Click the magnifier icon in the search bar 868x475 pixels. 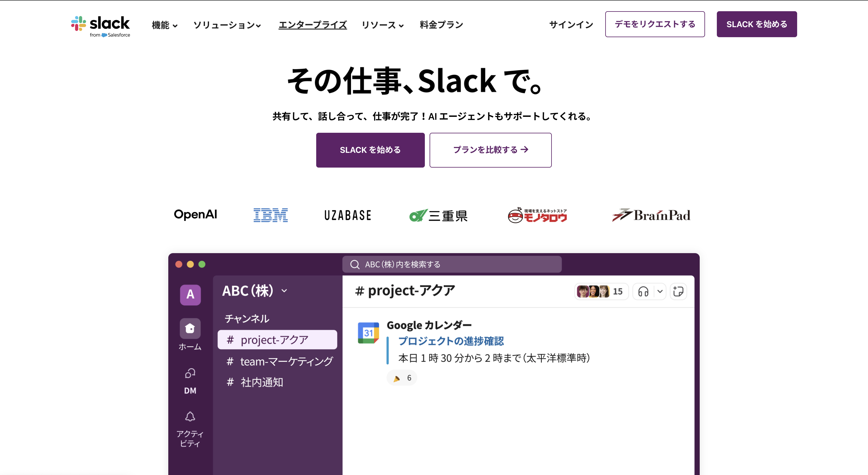pyautogui.click(x=355, y=265)
